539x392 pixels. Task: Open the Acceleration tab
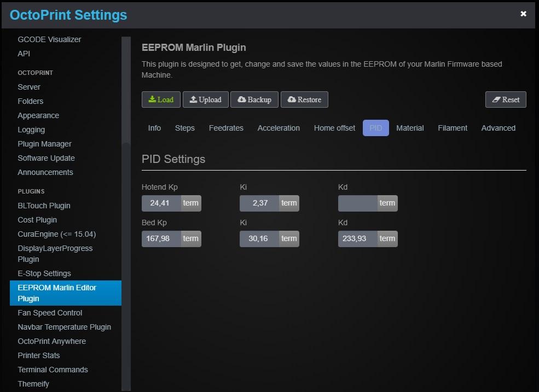pos(279,128)
